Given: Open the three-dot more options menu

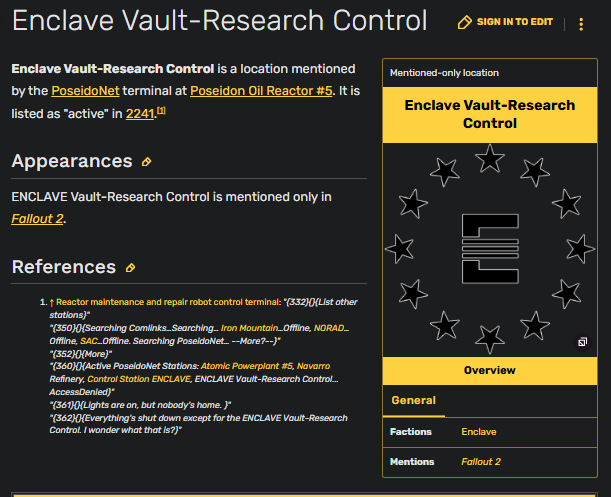Looking at the screenshot, I should click(581, 24).
